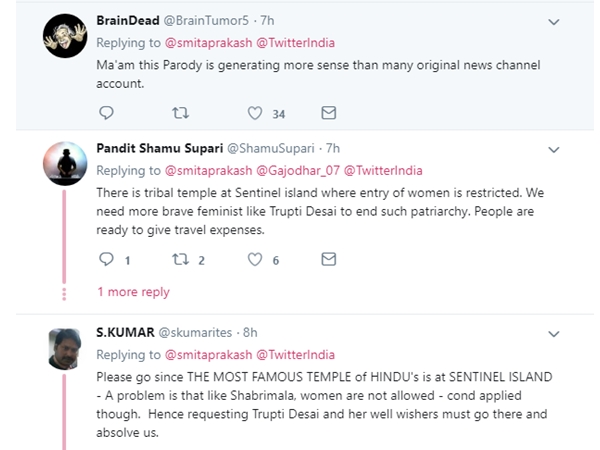Reply to BrainDead's tweet
The image size is (600, 450).
click(x=106, y=112)
